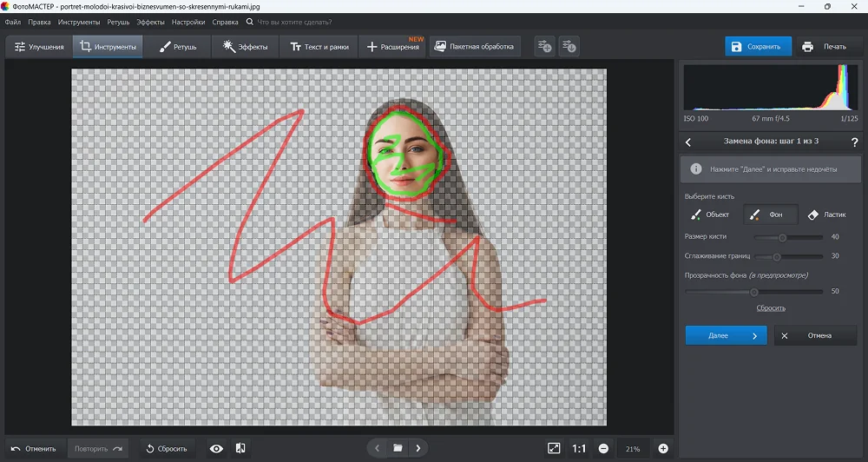Image resolution: width=868 pixels, height=462 pixels.
Task: Zoom in with the plus icon
Action: [x=663, y=448]
